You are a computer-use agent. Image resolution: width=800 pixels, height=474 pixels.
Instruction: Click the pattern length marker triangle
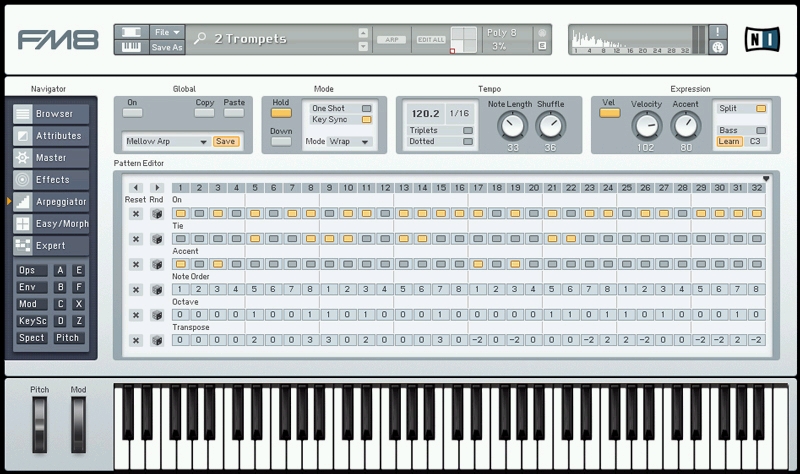[766, 179]
